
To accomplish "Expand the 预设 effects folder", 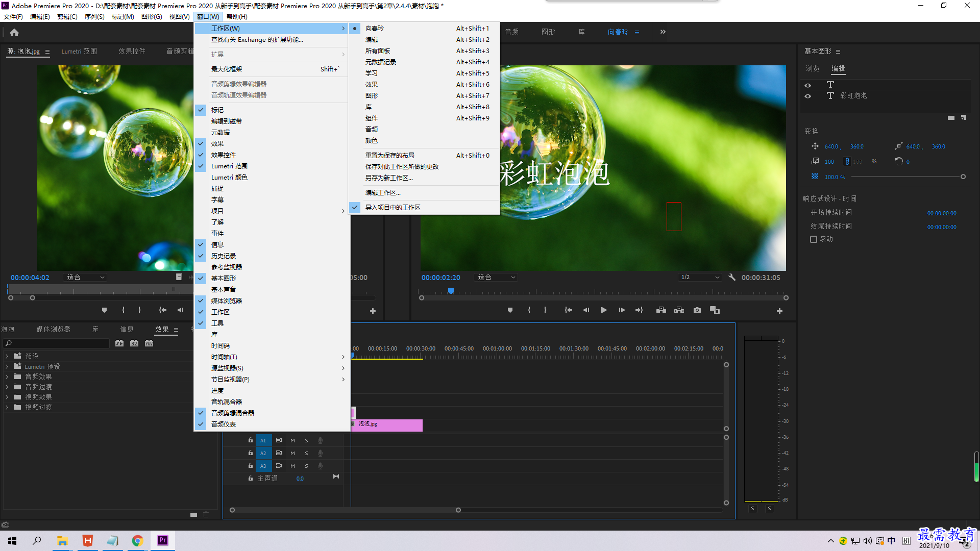I will pos(7,356).
